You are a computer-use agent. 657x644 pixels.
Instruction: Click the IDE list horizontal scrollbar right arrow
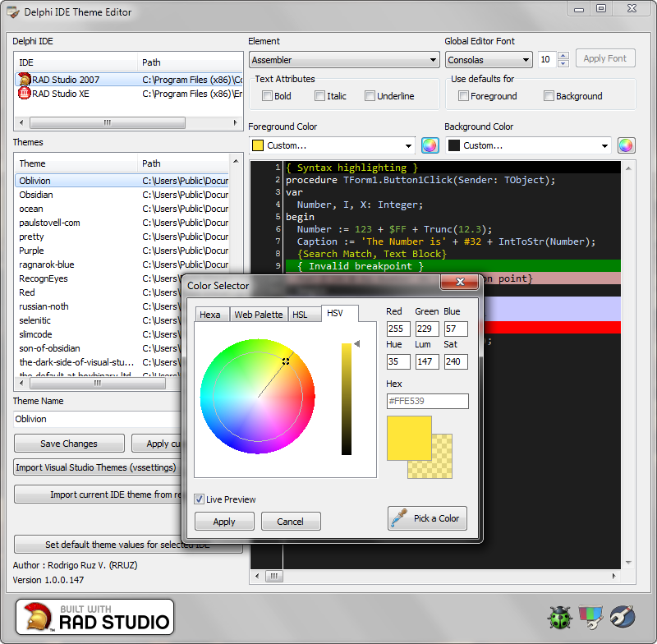pos(236,122)
